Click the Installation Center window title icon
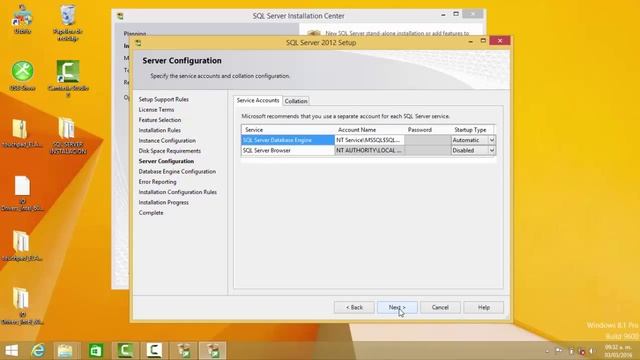This screenshot has height=360, width=640. 120,16
